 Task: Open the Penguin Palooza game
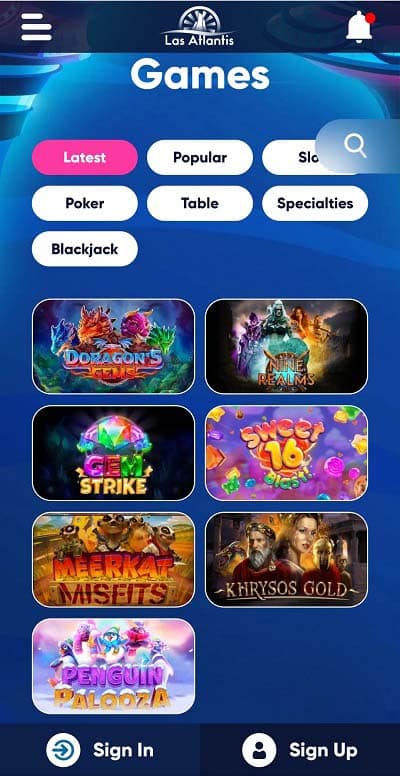[x=113, y=666]
